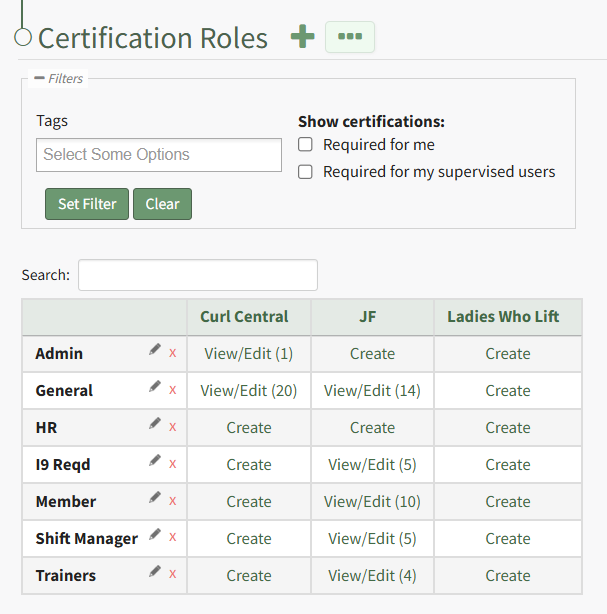Remove the HR role using x

pyautogui.click(x=172, y=427)
